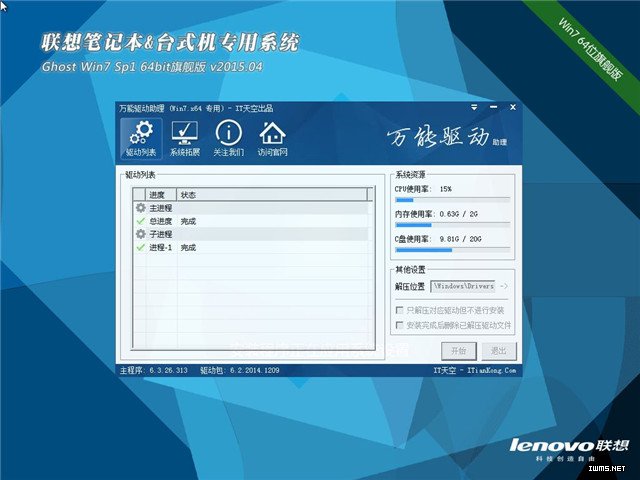Click the 状态 column header

[272, 195]
